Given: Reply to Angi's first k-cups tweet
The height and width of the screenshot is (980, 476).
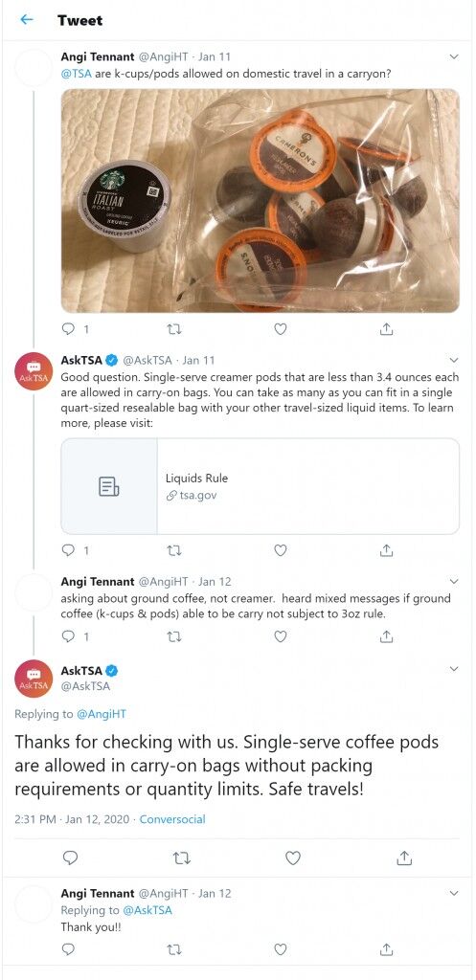Looking at the screenshot, I should click(68, 329).
